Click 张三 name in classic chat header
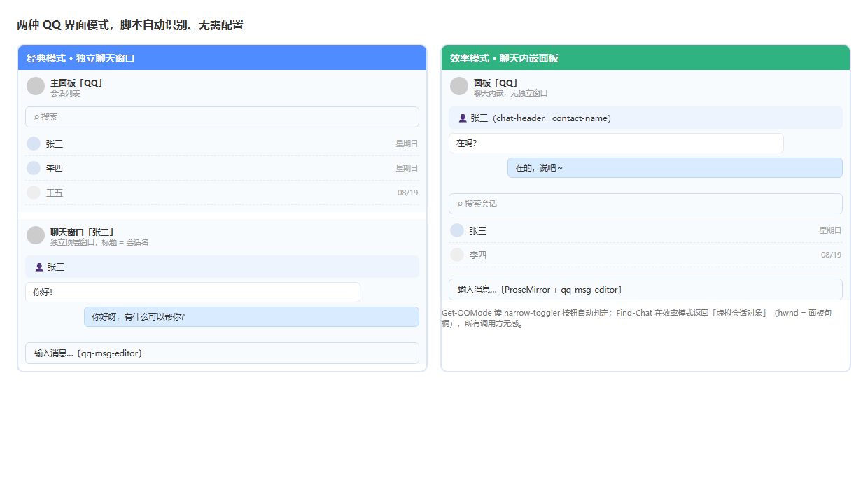 click(56, 267)
